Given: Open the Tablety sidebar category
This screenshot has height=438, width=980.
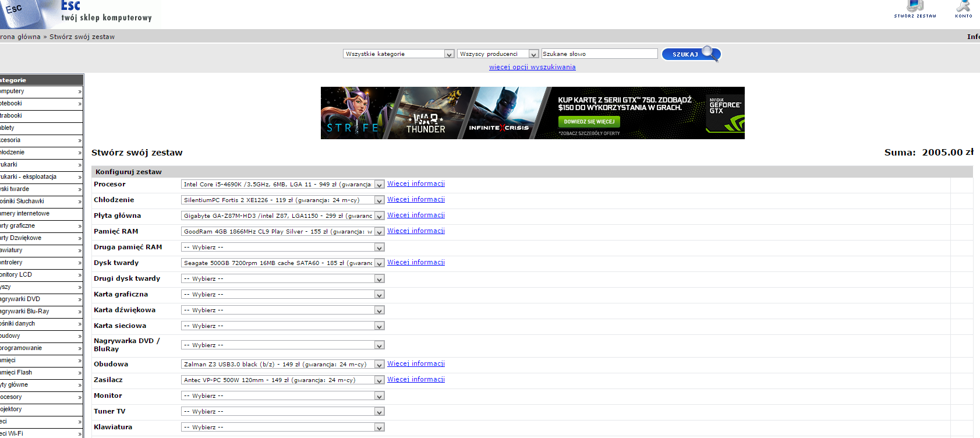Looking at the screenshot, I should [41, 128].
